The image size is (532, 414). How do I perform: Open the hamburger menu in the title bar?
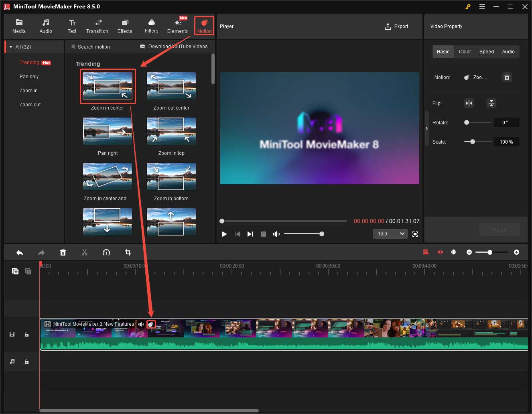482,6
